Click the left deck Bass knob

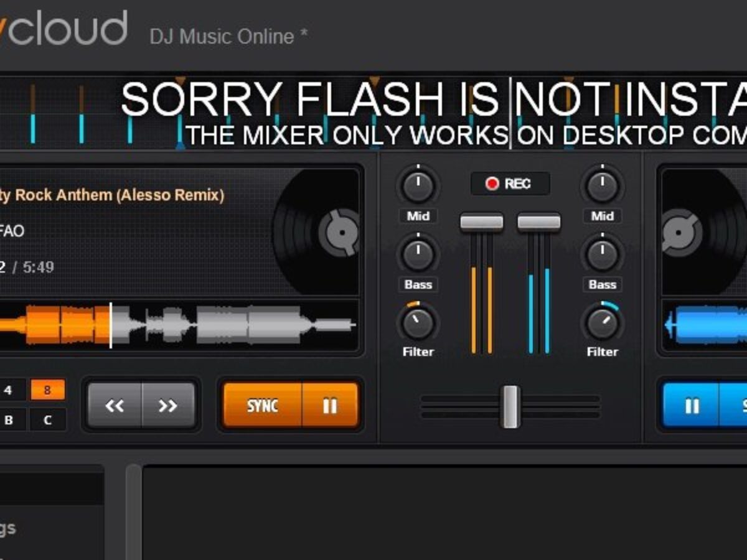[418, 254]
